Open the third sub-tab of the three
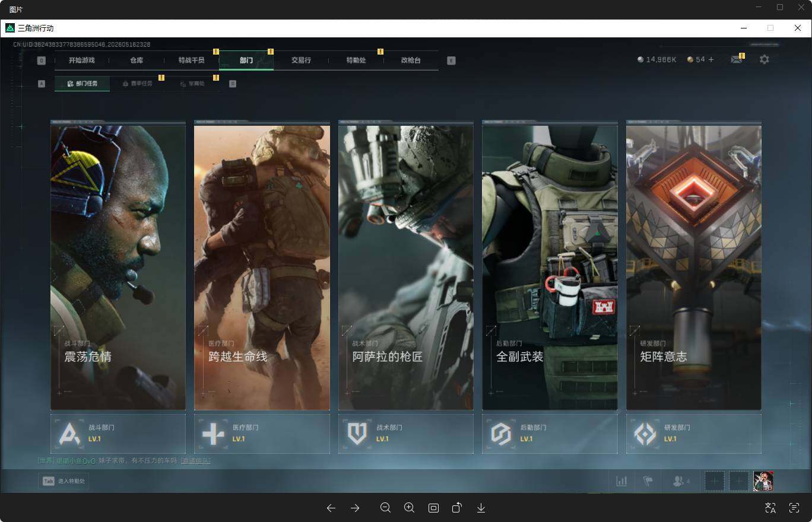This screenshot has height=522, width=812. [x=192, y=84]
